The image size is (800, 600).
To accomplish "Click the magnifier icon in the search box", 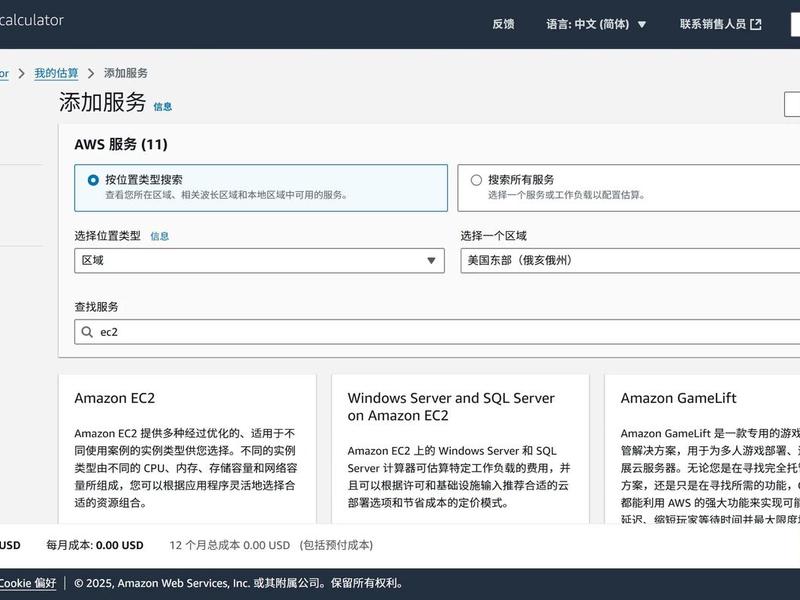I will coord(87,332).
